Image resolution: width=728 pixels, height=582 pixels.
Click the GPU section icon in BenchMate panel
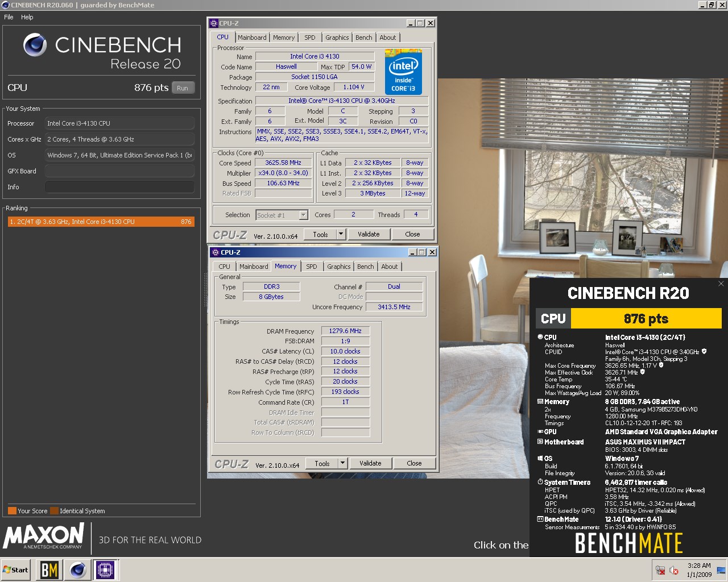coord(540,431)
